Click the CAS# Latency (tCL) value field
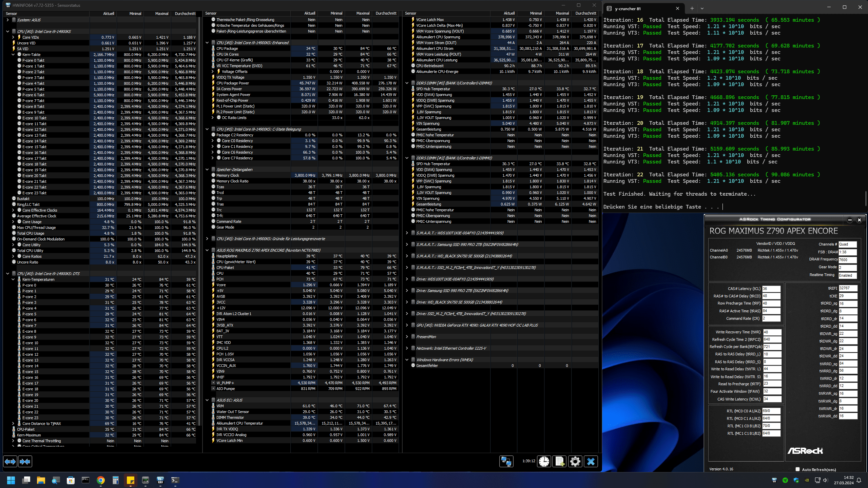The width and height of the screenshot is (868, 488). [771, 289]
